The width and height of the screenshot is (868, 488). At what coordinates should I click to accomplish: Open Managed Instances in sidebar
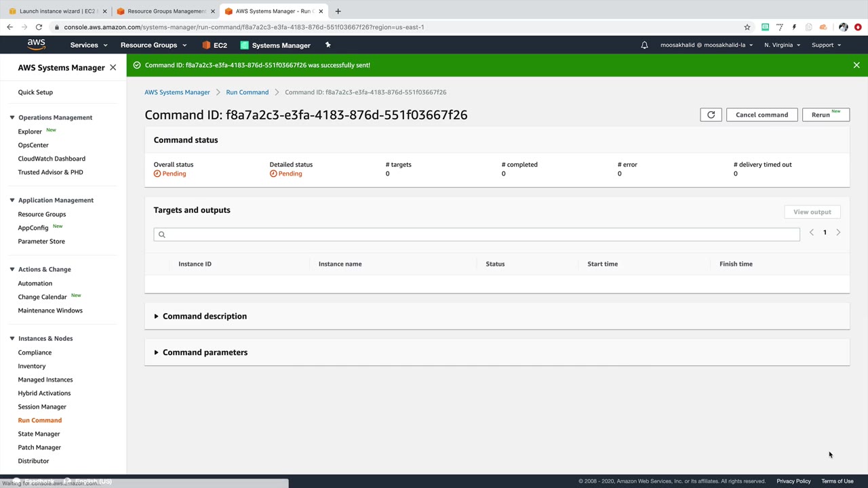45,380
